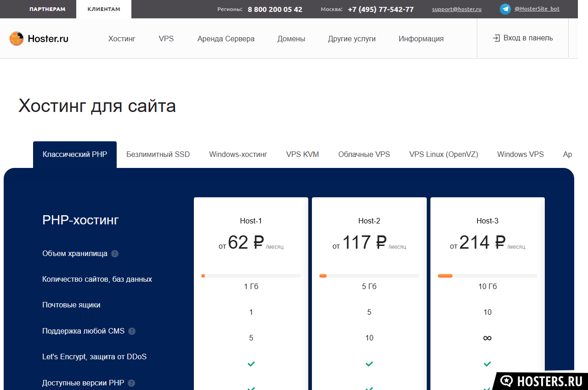
Task: Select the Host-2 plan card title
Action: [x=369, y=221]
